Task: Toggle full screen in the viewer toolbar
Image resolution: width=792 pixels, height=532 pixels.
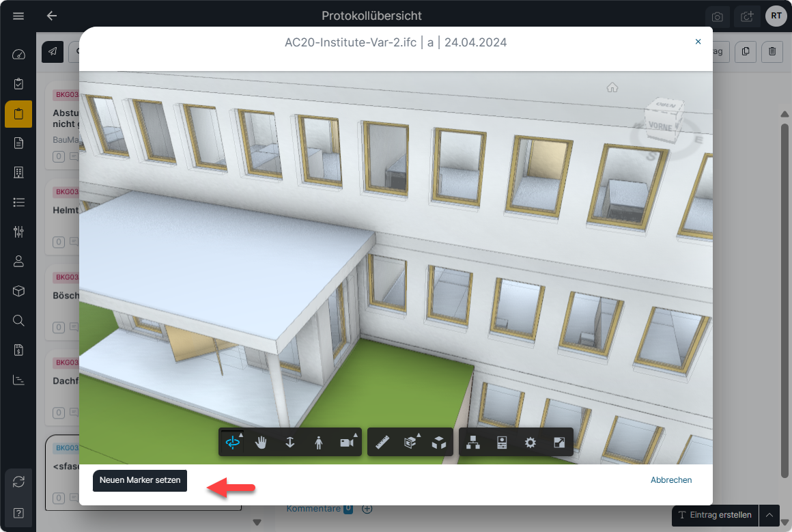Action: (x=559, y=443)
